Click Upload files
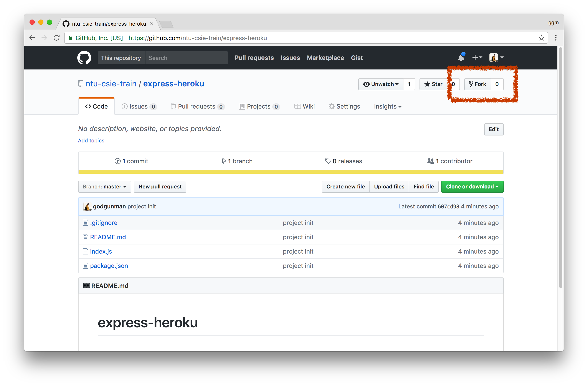Viewport: 588px width, 386px height. coord(389,186)
